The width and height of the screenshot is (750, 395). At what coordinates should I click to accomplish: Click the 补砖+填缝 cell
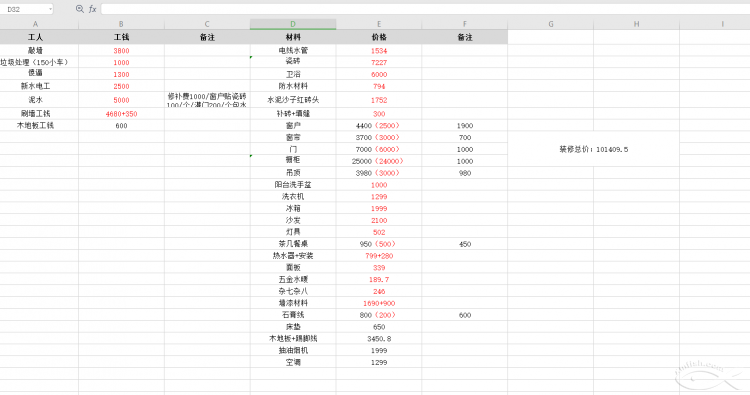[x=293, y=114]
